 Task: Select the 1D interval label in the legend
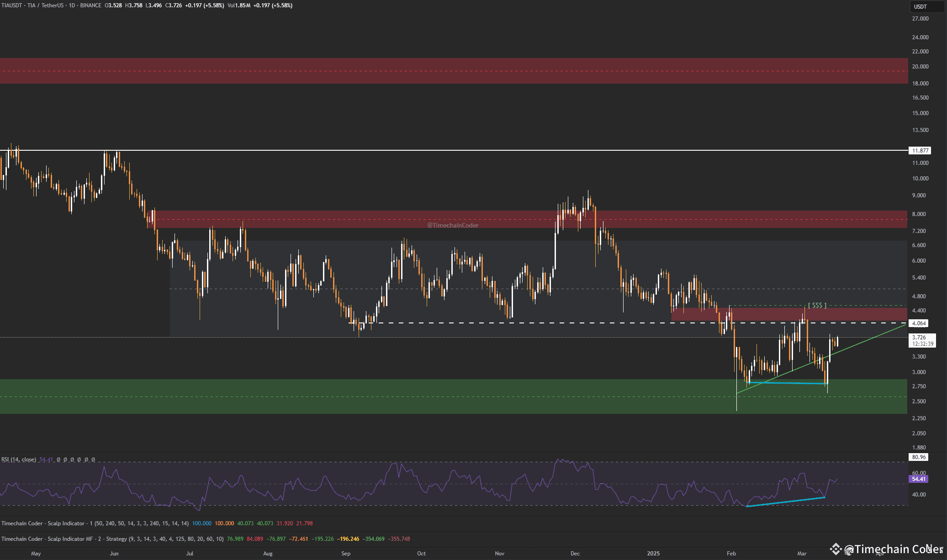(x=72, y=5)
